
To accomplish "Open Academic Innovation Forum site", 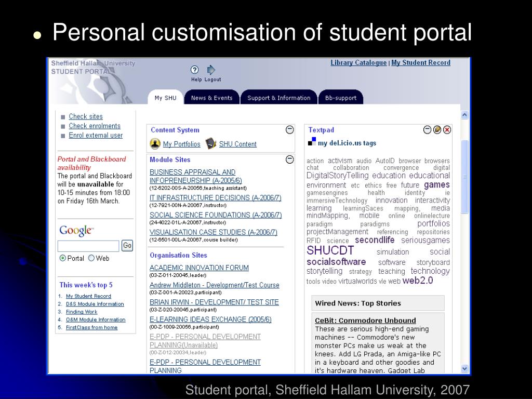I will tap(199, 268).
